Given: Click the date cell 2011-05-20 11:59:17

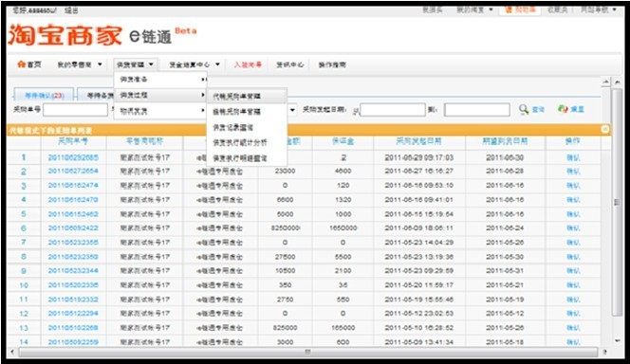Looking at the screenshot, I should (x=419, y=285).
